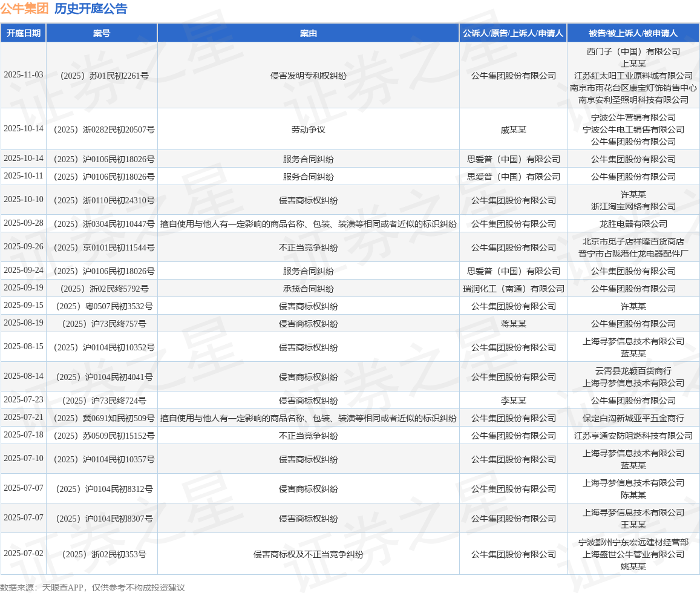Click the 公牛集团 title link
The height and width of the screenshot is (593, 700).
(x=25, y=8)
